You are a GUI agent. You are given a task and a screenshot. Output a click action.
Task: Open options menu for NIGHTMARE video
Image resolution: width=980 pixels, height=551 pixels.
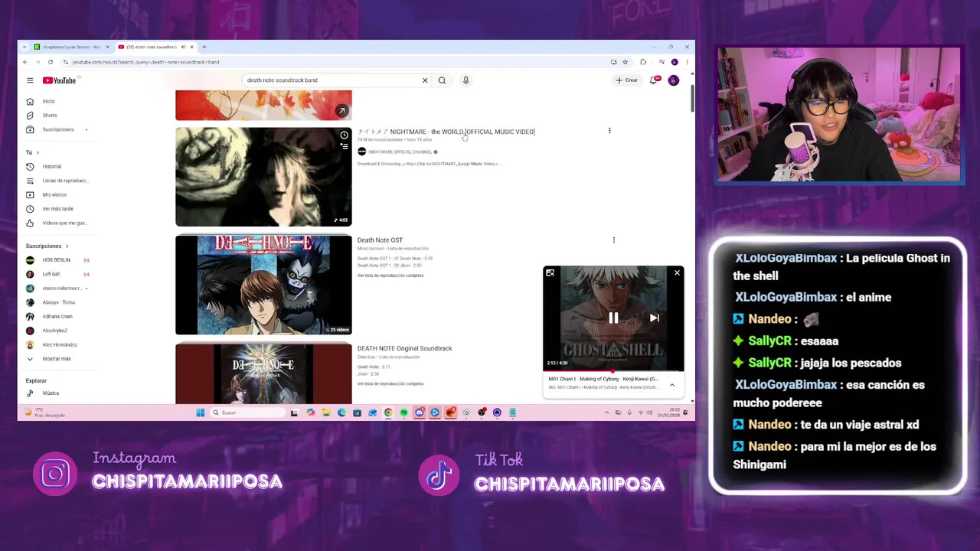click(x=609, y=131)
